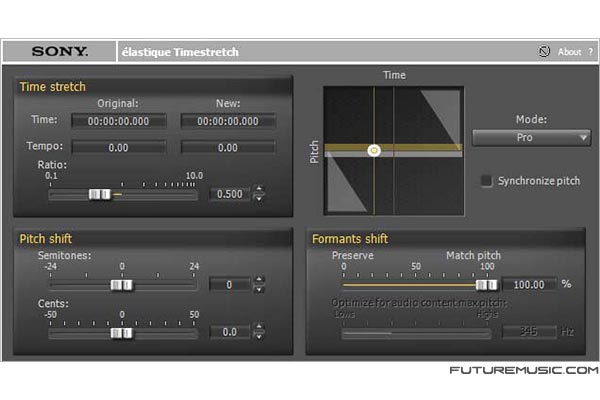Viewport: 600px width, 400px height.
Task: Click the Original Time field
Action: [x=119, y=121]
